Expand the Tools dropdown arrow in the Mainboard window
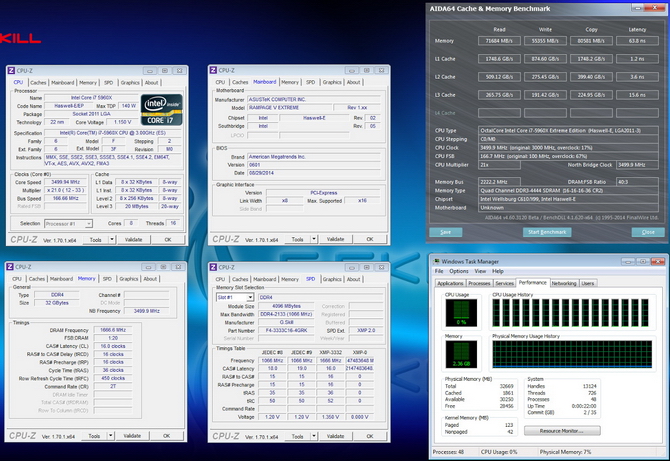Image resolution: width=670 pixels, height=461 pixels. point(314,239)
